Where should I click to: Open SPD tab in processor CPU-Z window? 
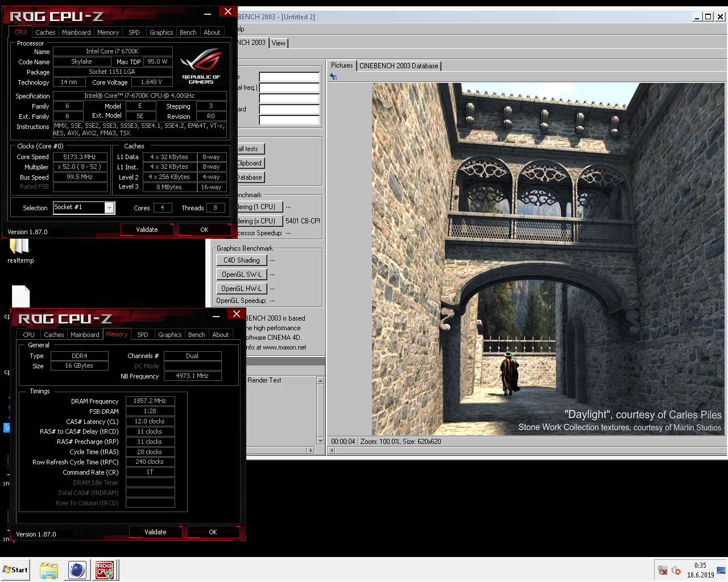pos(134,32)
